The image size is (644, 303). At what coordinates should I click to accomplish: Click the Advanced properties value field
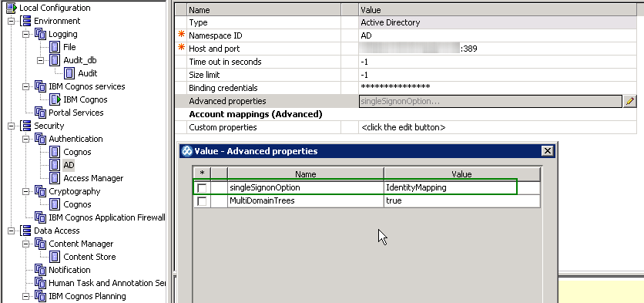491,101
